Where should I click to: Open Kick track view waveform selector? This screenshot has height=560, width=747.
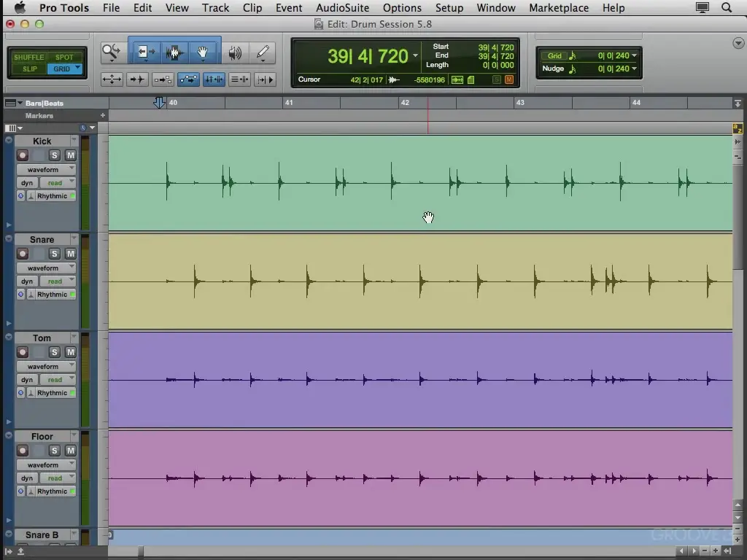[x=46, y=169]
